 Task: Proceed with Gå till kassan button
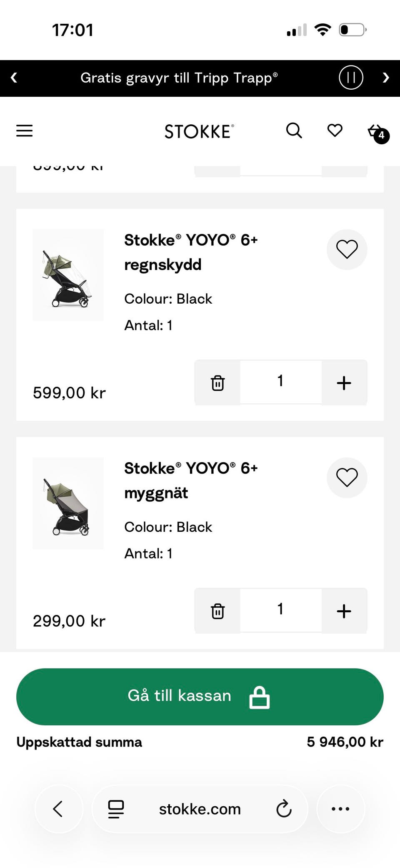(x=200, y=696)
